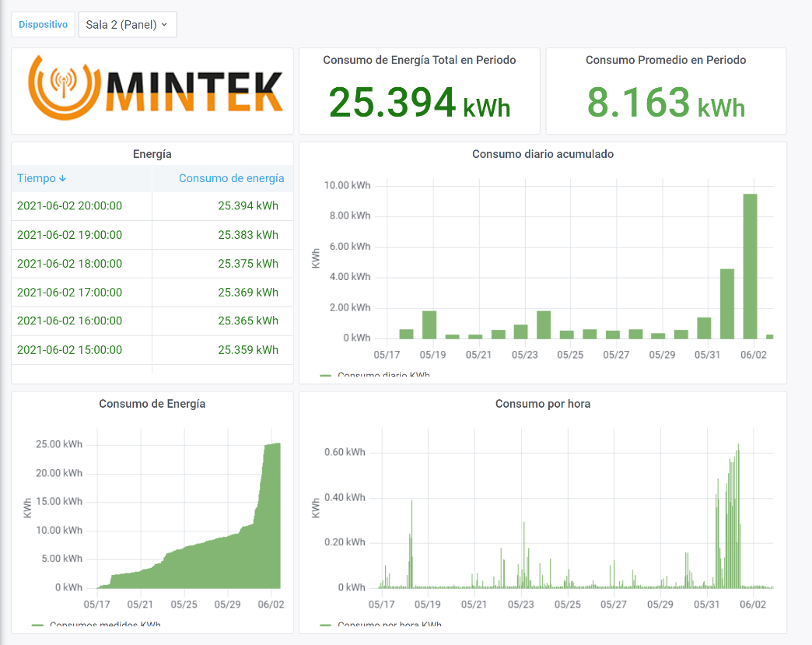
Task: Open the Sala 2 panel selector dropdown
Action: [127, 24]
